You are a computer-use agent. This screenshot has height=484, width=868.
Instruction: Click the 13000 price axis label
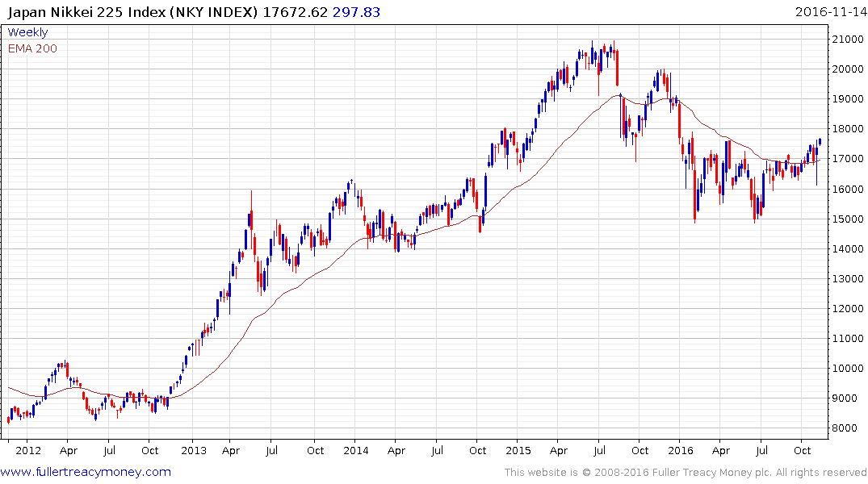pos(848,279)
